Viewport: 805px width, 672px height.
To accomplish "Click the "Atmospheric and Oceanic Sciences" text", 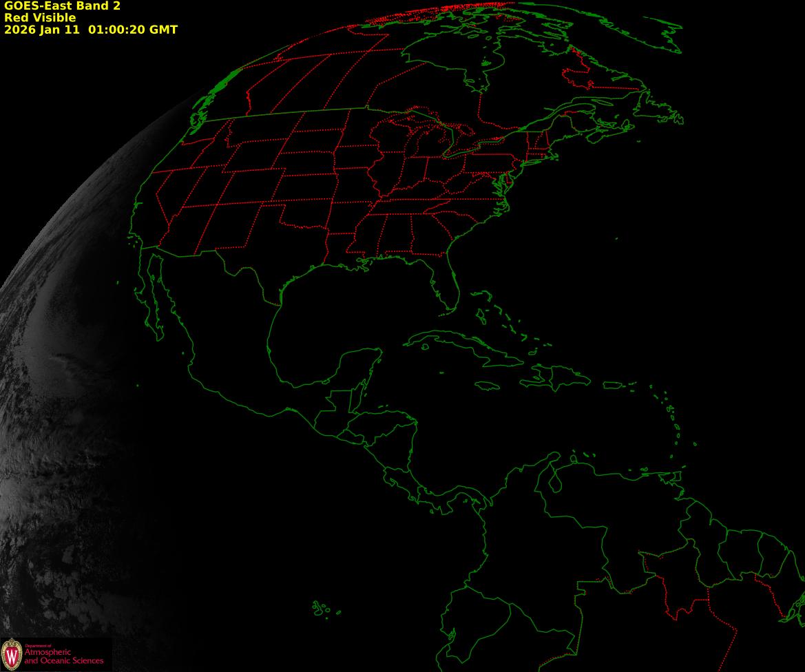I will (63, 656).
